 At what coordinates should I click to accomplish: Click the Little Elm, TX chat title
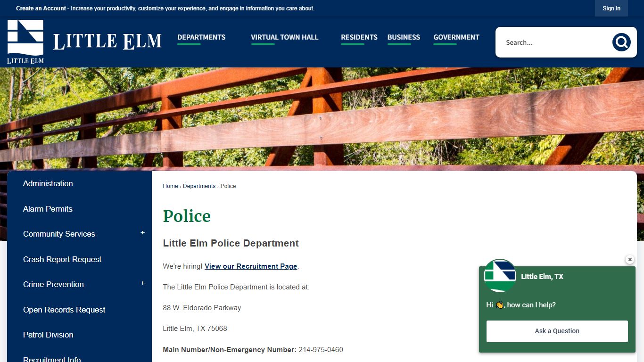pyautogui.click(x=542, y=277)
